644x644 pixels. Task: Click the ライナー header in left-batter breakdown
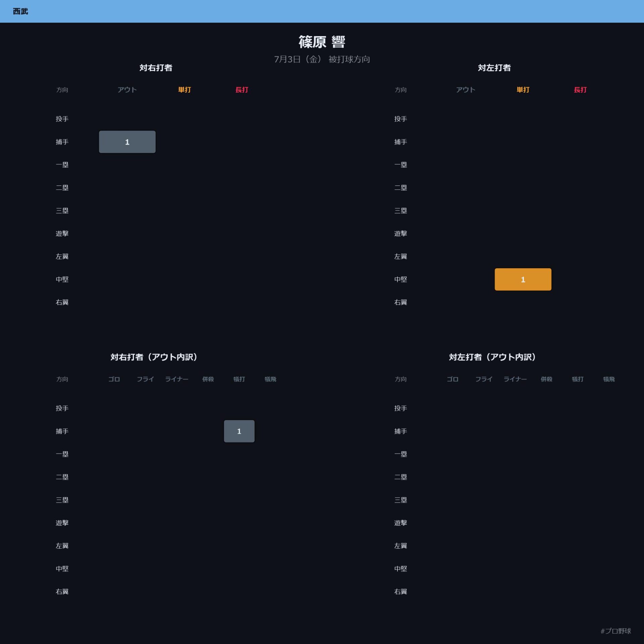click(x=515, y=379)
